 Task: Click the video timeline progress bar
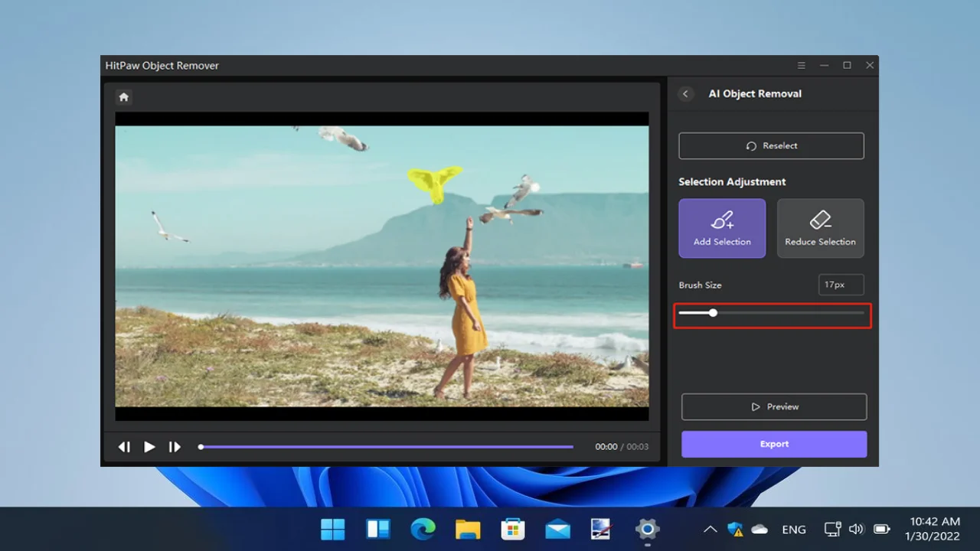(387, 447)
